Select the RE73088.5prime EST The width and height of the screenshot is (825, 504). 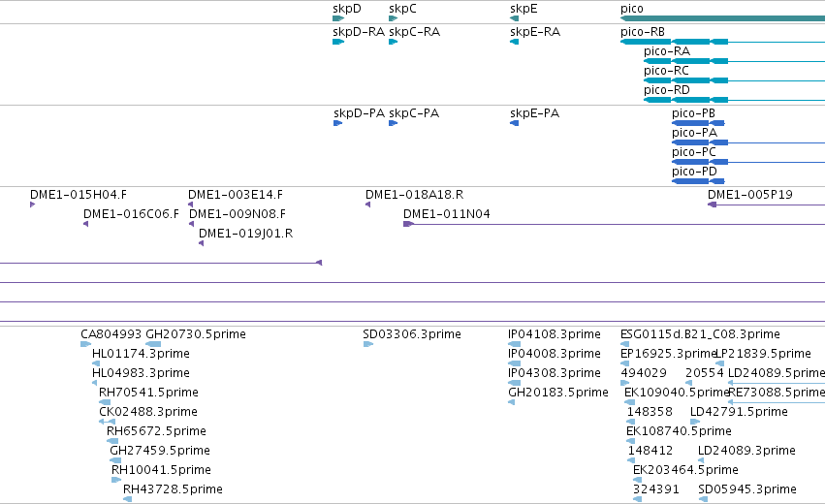tap(777, 402)
